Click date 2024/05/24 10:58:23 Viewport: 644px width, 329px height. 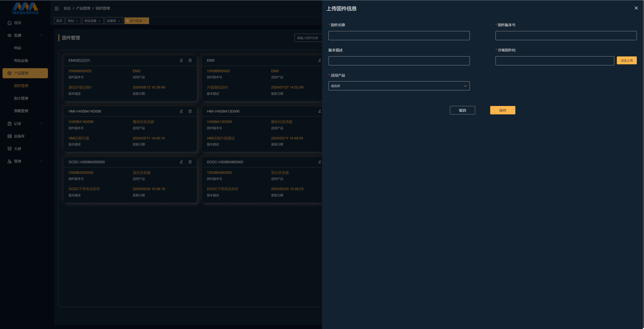(287, 189)
